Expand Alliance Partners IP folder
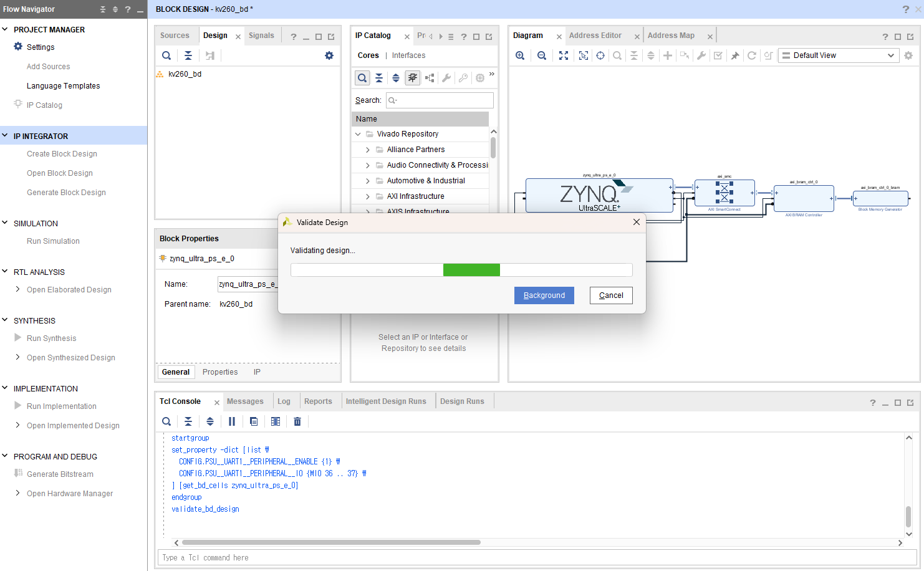The height and width of the screenshot is (571, 924). (x=367, y=150)
